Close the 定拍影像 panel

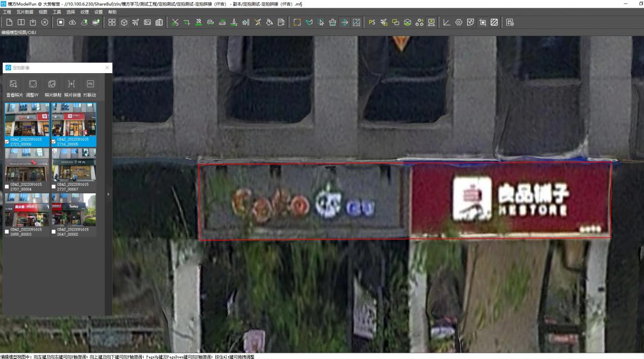pos(107,68)
